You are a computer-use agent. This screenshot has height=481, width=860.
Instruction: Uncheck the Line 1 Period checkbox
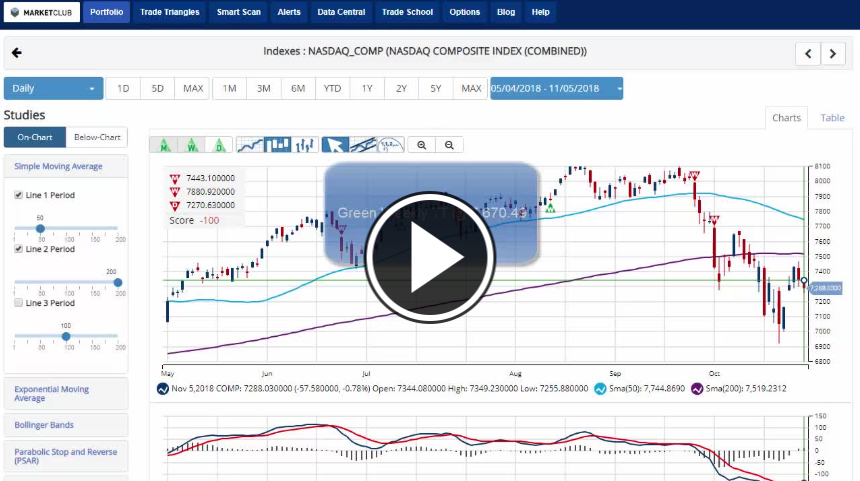click(19, 195)
